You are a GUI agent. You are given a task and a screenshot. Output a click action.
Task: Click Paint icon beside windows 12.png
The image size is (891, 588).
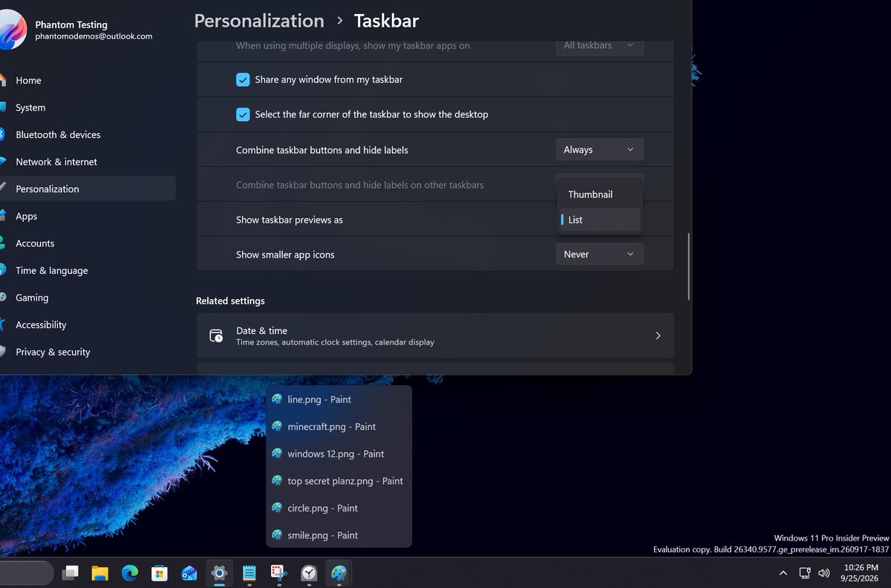click(277, 453)
